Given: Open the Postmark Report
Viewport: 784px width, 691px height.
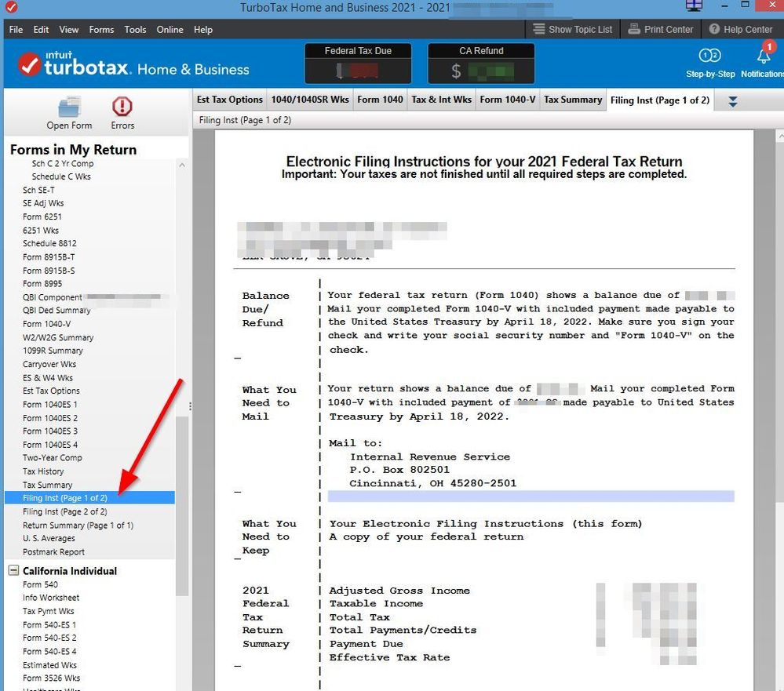Looking at the screenshot, I should (x=53, y=551).
